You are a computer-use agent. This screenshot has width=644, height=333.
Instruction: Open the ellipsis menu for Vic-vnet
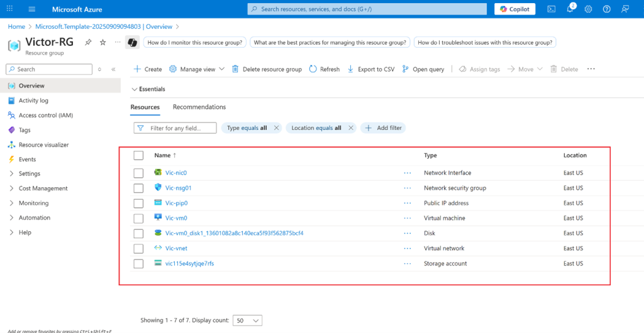[x=408, y=249]
